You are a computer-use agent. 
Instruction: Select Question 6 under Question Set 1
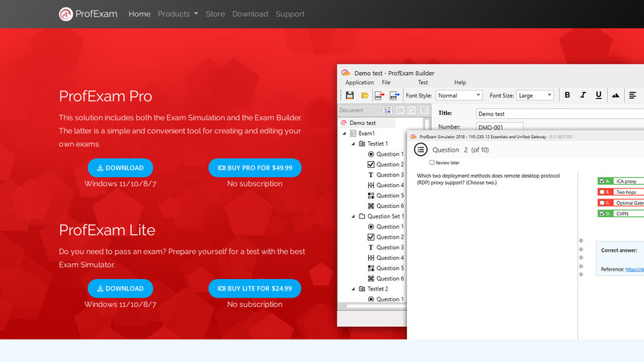click(x=390, y=278)
